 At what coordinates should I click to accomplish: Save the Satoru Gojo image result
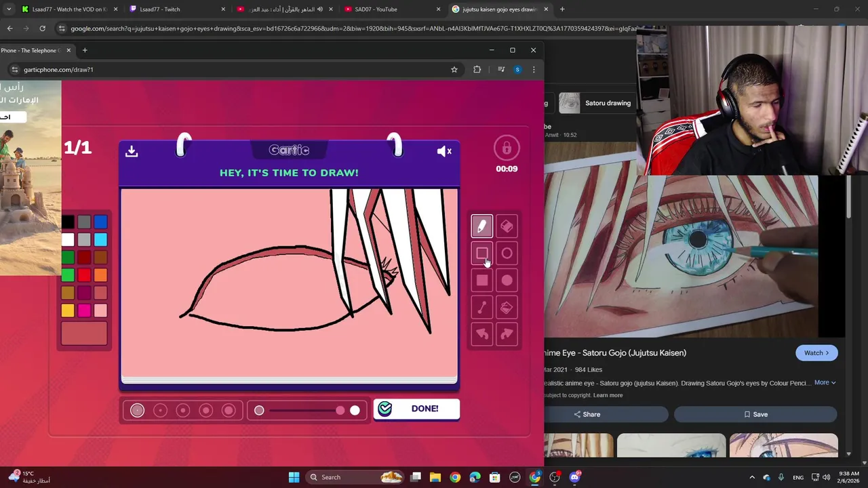coord(755,414)
